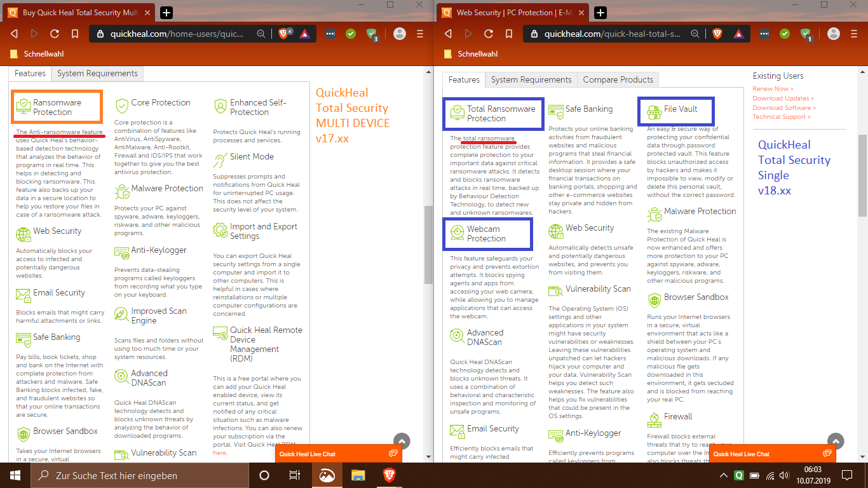The image size is (868, 488).
Task: Select the Buy Quick Heal Total Security browser tab
Action: [x=79, y=13]
